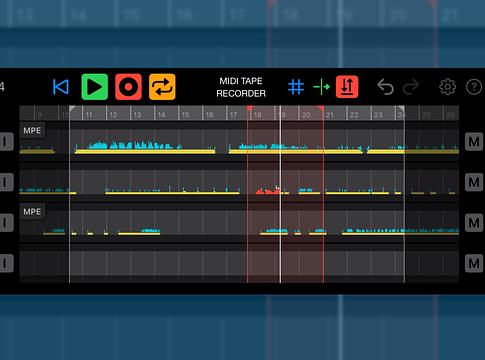Rewind to start with the blue skip-back icon
This screenshot has width=485, height=360.
tap(61, 87)
